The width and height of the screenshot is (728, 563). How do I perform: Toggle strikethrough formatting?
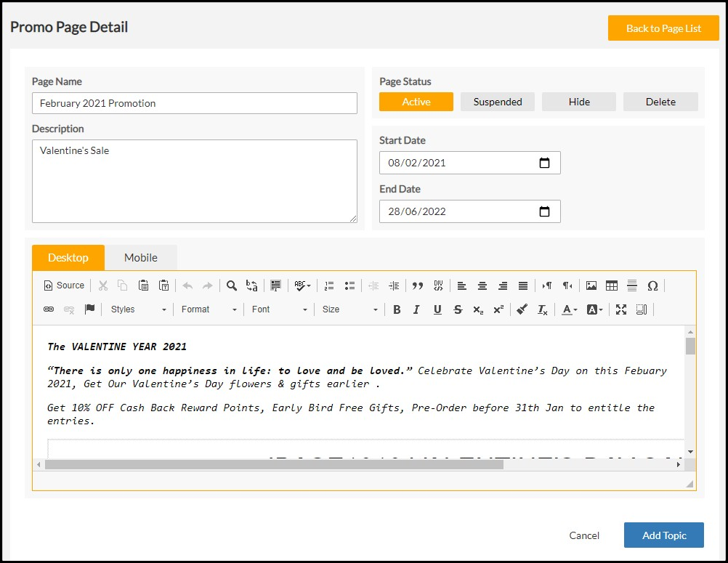tap(458, 309)
